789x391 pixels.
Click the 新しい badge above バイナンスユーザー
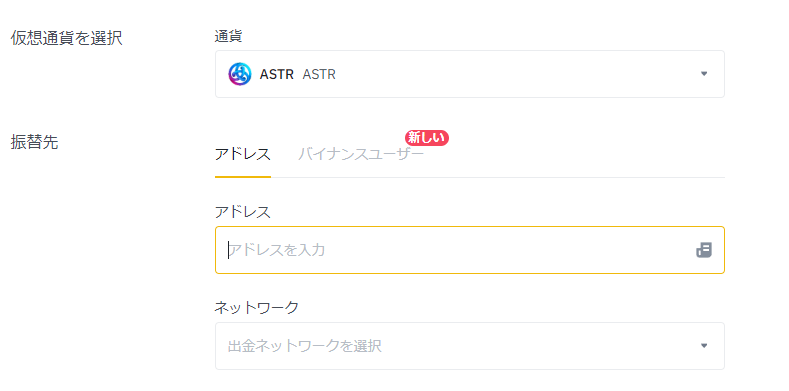tap(427, 138)
